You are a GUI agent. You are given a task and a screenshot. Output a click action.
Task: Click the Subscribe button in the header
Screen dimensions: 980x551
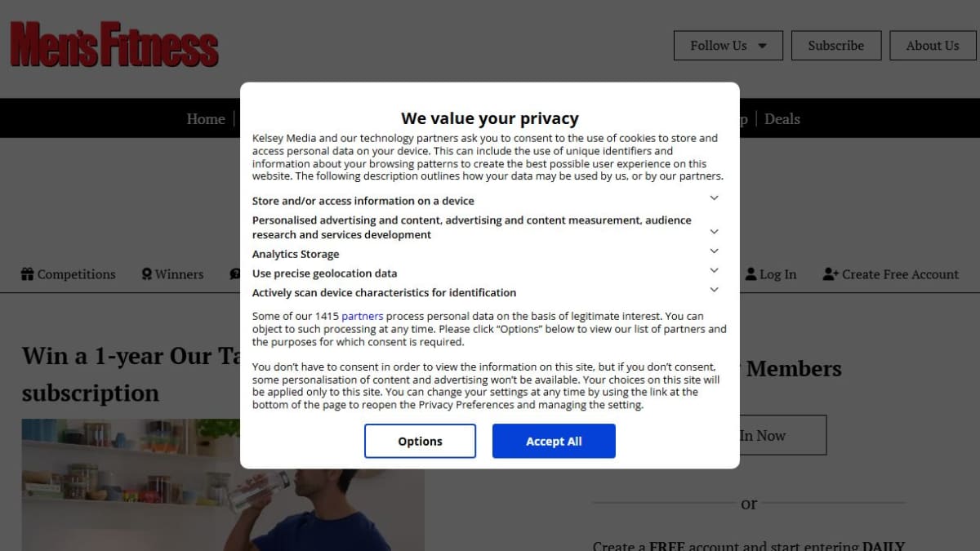click(x=836, y=46)
